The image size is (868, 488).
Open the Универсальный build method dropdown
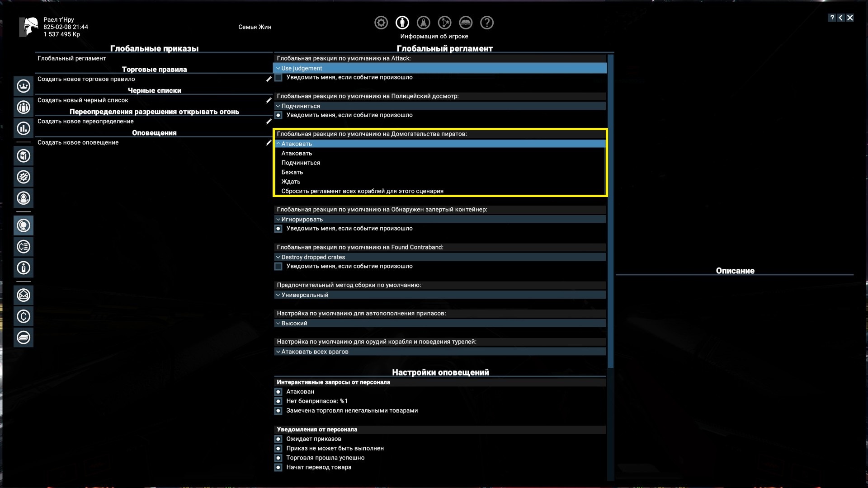440,295
